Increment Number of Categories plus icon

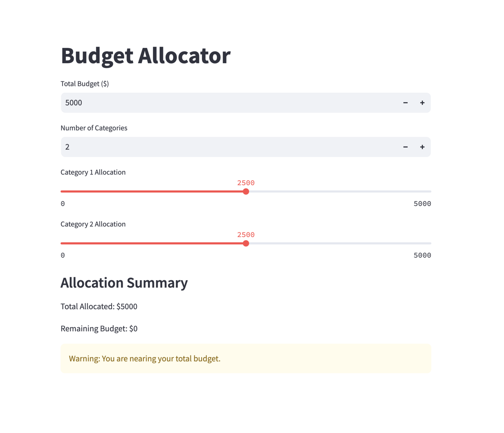[x=422, y=147]
